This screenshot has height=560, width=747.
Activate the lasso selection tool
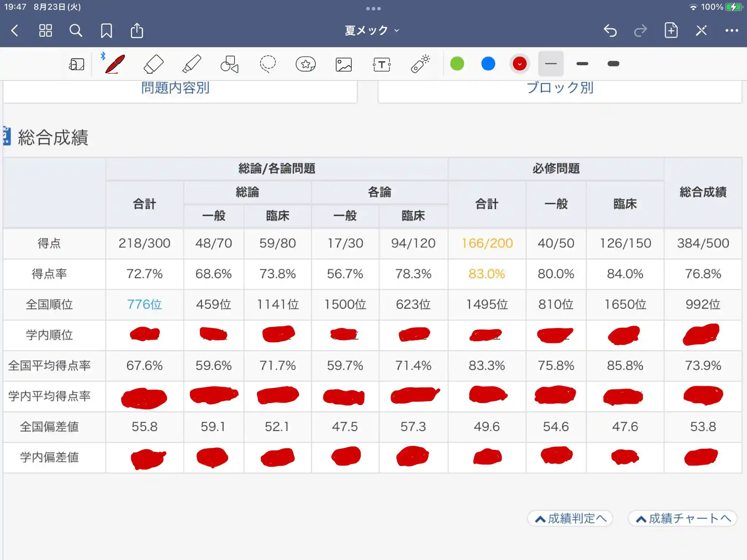point(268,64)
